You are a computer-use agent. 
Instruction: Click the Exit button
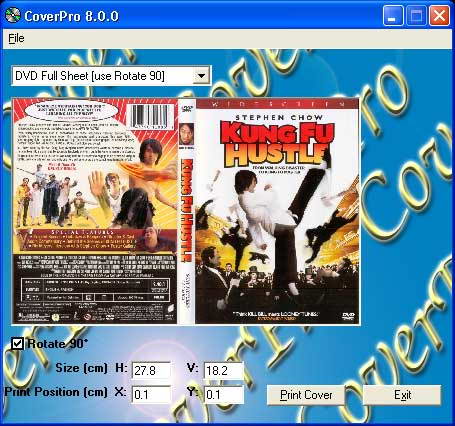tap(402, 395)
